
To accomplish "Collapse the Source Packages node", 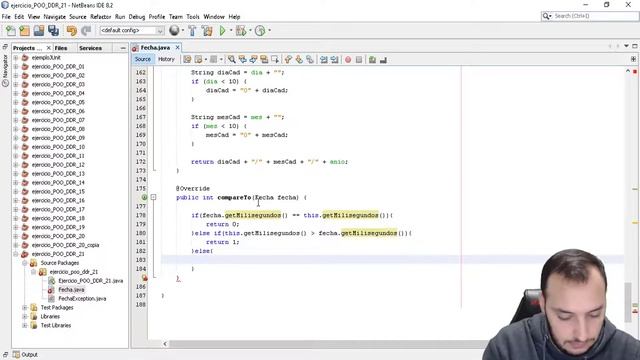I will pos(25,263).
